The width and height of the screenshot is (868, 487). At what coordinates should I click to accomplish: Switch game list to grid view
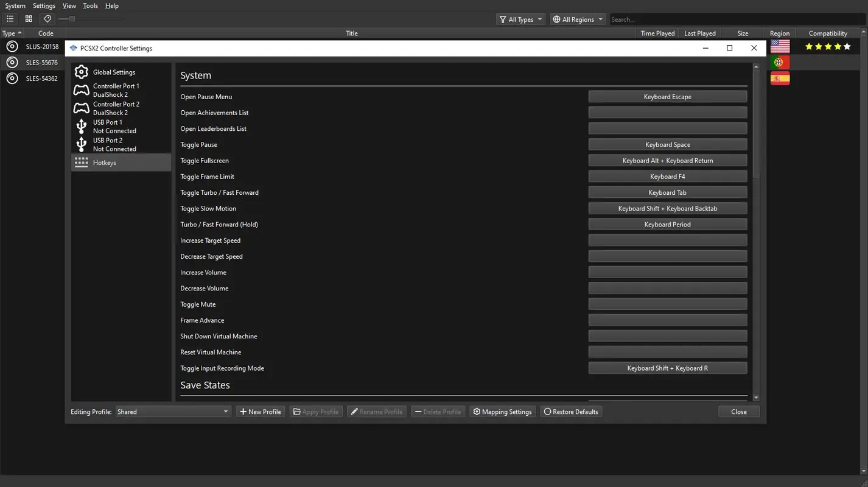(x=28, y=19)
